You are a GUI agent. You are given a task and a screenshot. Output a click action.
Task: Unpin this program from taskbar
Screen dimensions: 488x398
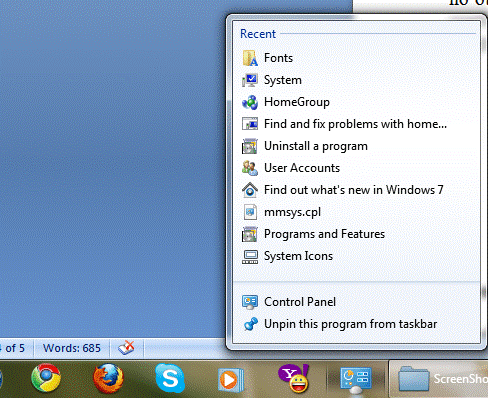[356, 324]
